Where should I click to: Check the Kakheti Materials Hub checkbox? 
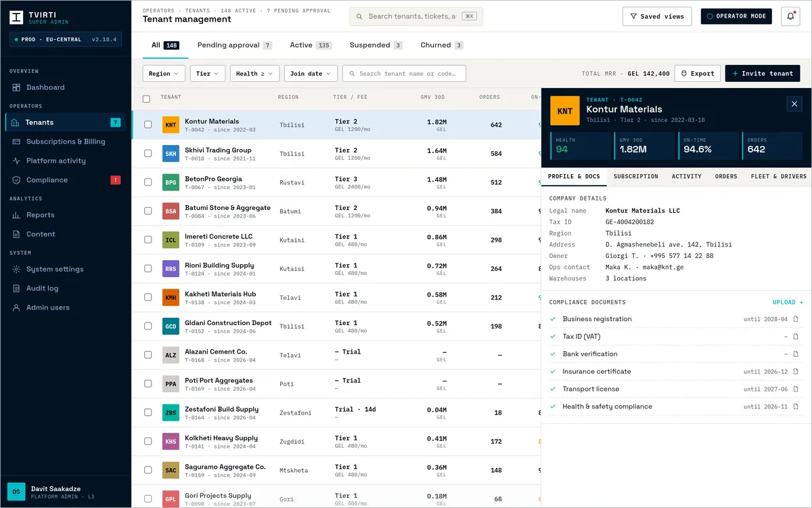click(x=148, y=297)
